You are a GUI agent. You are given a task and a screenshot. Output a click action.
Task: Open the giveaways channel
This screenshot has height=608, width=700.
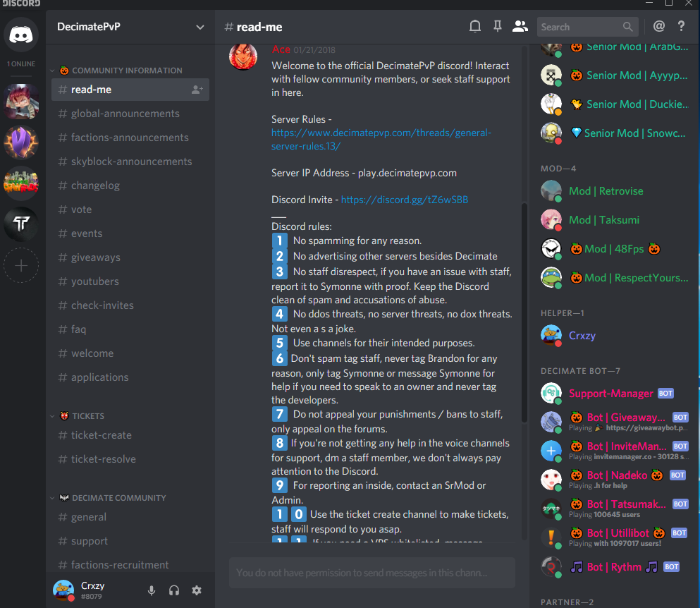pos(130,257)
